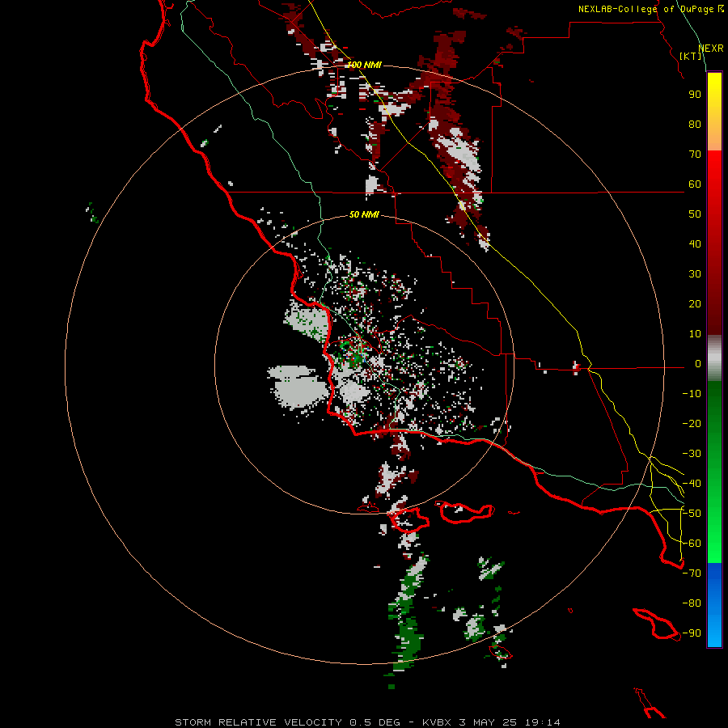
Task: Click the -30 knot scale label
Action: click(692, 454)
